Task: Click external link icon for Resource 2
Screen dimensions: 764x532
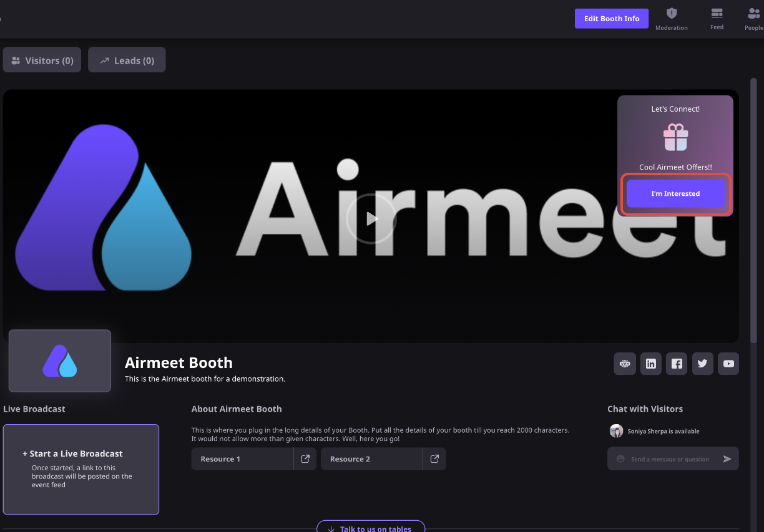Action: [435, 459]
